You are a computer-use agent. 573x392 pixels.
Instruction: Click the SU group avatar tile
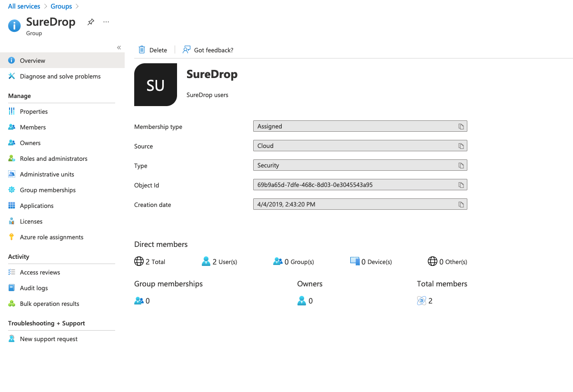tap(156, 85)
